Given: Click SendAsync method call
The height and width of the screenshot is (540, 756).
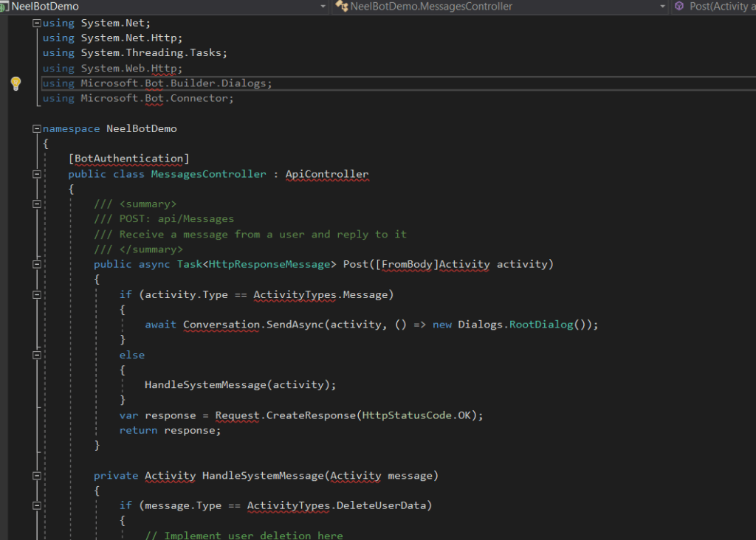Looking at the screenshot, I should click(x=295, y=325).
